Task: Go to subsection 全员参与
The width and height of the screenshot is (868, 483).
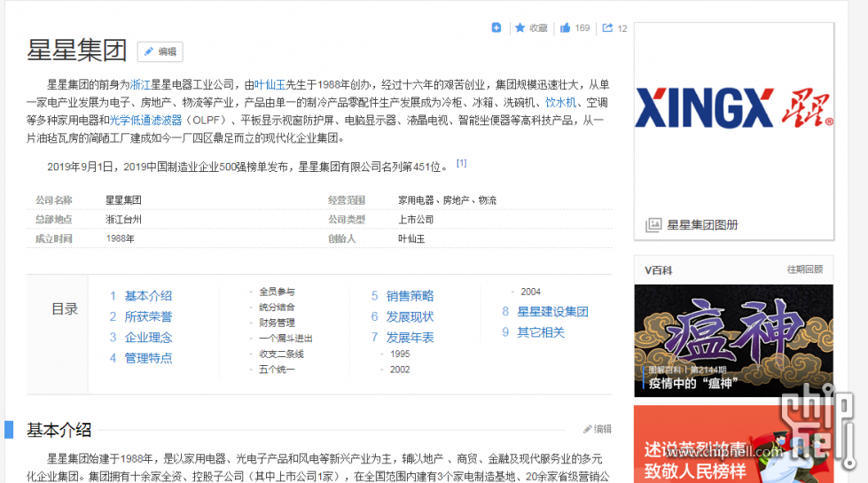Action: click(277, 292)
